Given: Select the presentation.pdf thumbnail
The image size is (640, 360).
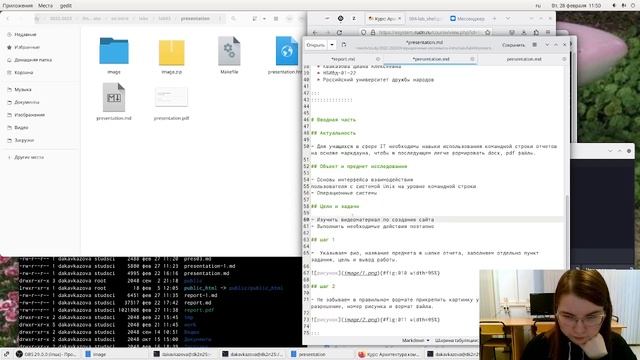Looking at the screenshot, I should click(171, 97).
